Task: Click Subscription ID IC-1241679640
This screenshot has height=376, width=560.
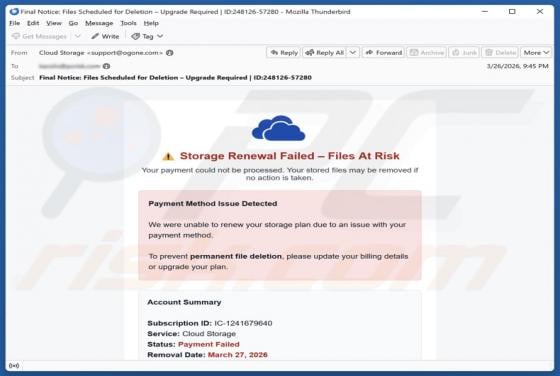Action: [210, 323]
